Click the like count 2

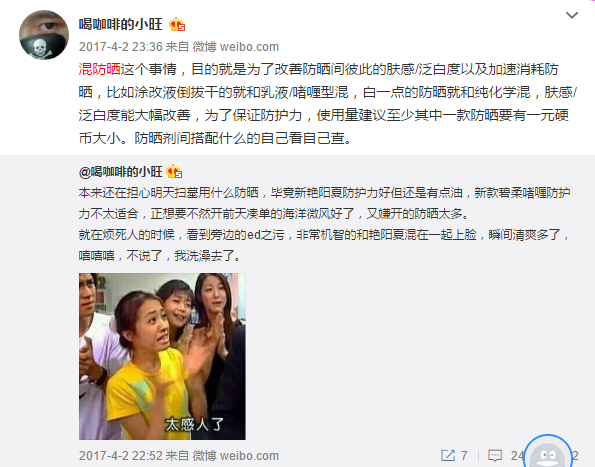tap(575, 455)
